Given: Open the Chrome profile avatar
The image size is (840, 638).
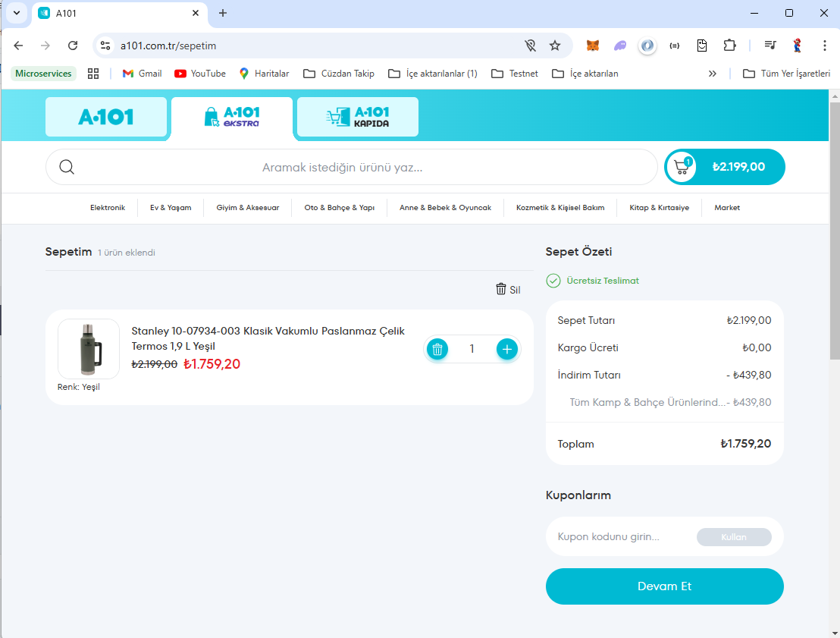Looking at the screenshot, I should click(x=797, y=46).
